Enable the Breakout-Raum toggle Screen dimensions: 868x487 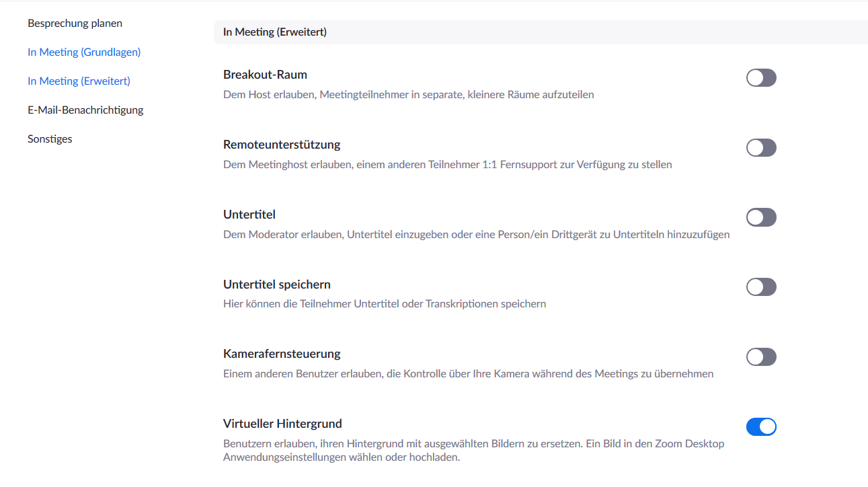[761, 78]
